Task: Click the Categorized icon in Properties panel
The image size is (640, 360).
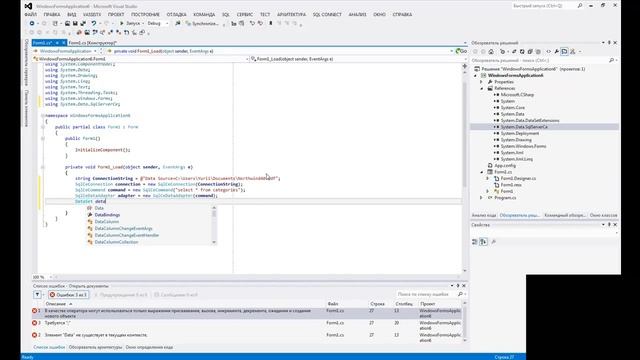Action: pos(475,242)
